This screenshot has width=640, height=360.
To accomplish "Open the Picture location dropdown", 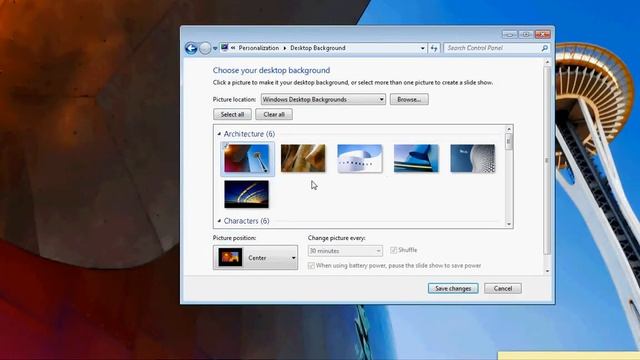I will [x=323, y=100].
